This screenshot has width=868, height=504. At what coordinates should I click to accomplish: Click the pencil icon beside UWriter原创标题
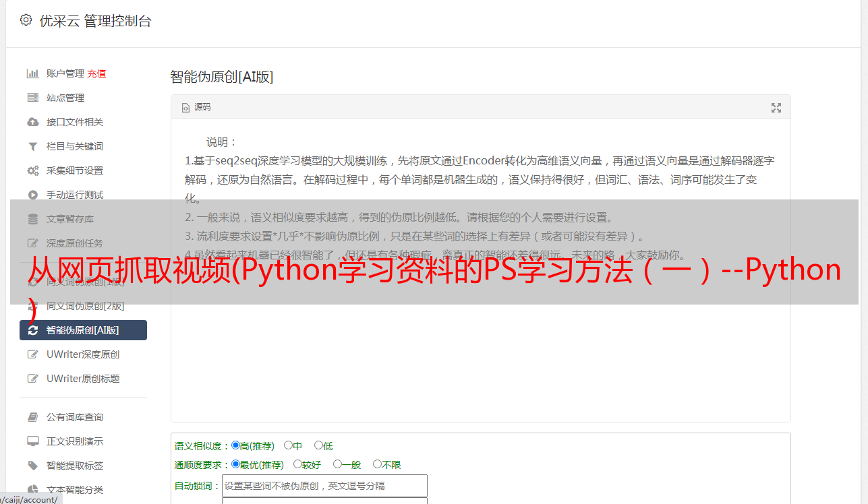point(32,379)
